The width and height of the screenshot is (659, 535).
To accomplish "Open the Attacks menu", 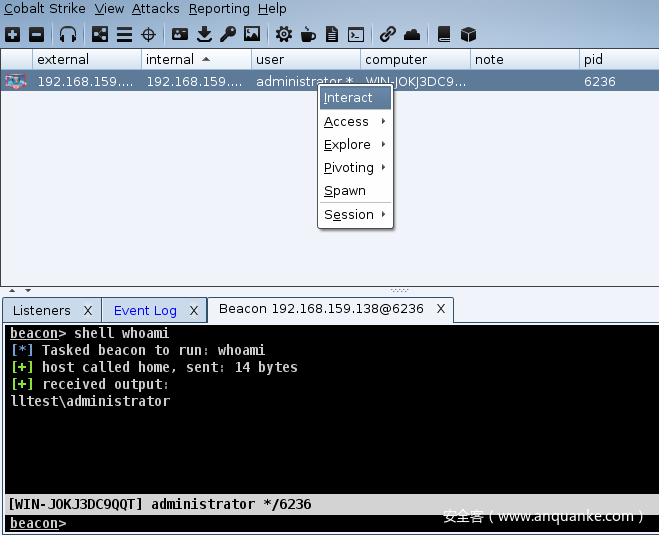I will point(156,8).
